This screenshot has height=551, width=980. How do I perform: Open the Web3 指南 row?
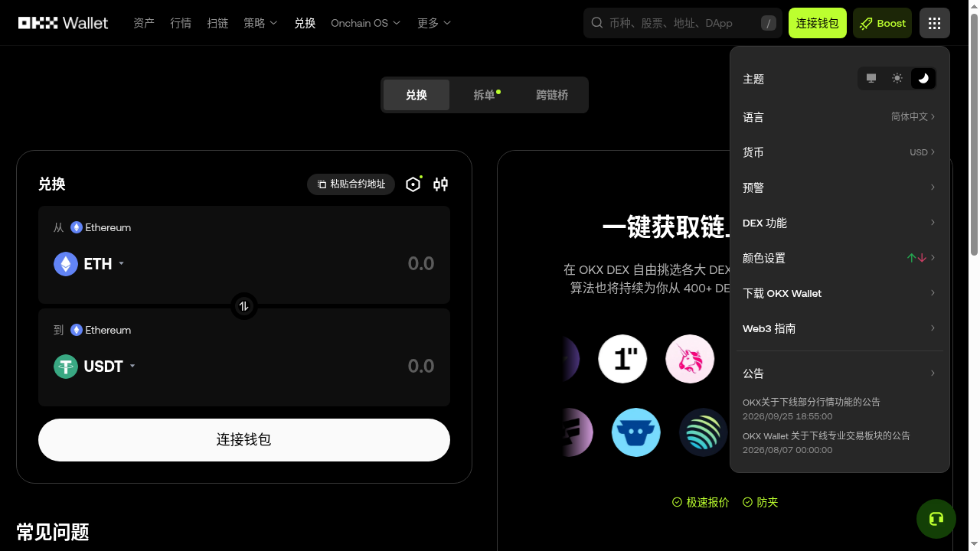click(840, 328)
